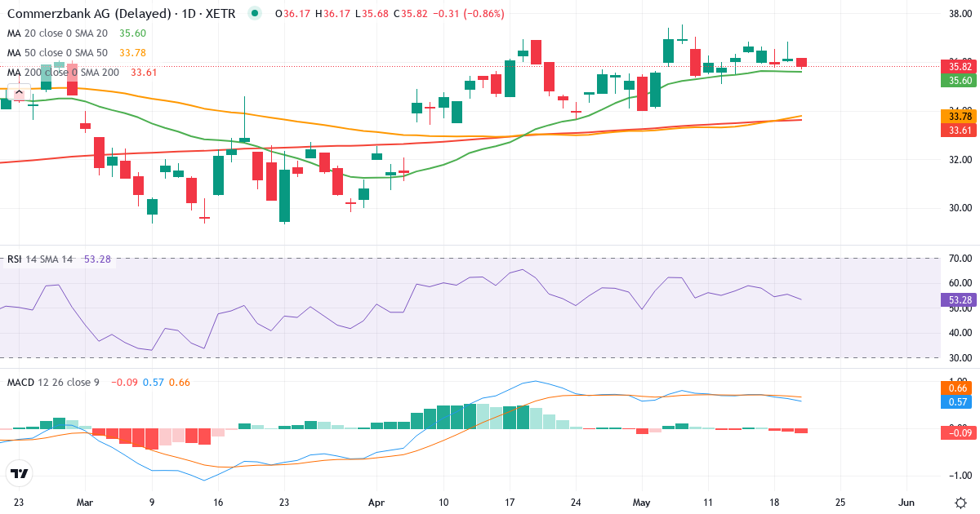The image size is (980, 514).
Task: Select the Commerzbank AG symbol title
Action: point(119,14)
